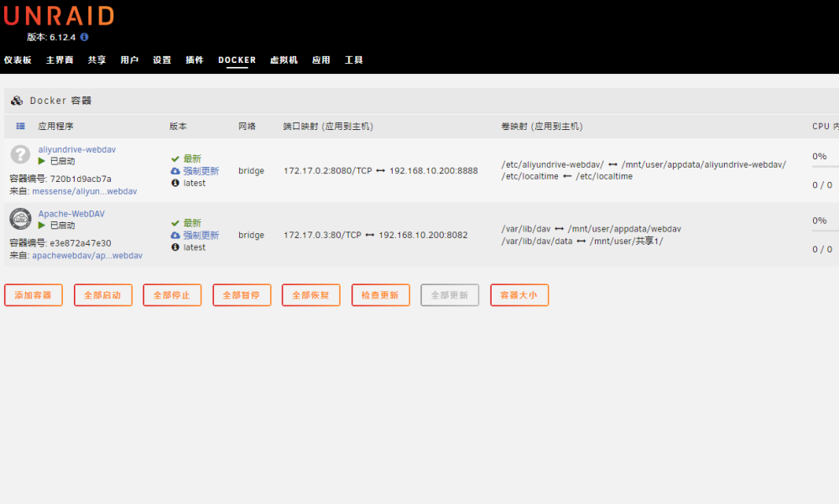Screen dimensions: 839x504
Task: Open the 设置 settings tab
Action: pos(162,60)
